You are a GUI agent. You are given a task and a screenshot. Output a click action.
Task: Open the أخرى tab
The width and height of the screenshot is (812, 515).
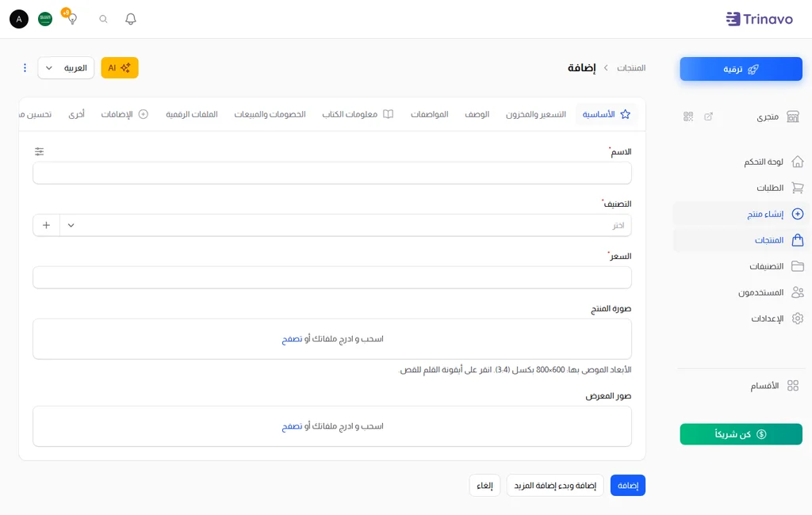point(76,114)
